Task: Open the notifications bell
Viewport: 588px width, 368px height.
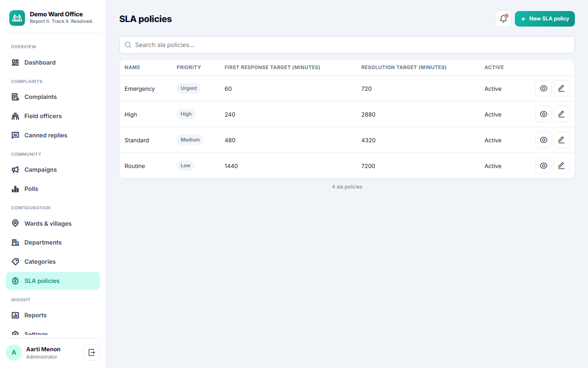Action: point(503,19)
